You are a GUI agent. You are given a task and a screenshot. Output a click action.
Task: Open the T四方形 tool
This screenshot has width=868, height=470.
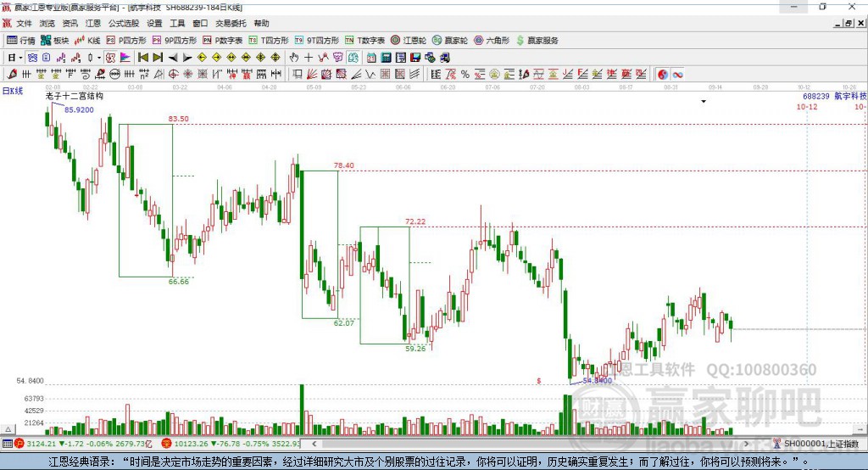pos(269,41)
